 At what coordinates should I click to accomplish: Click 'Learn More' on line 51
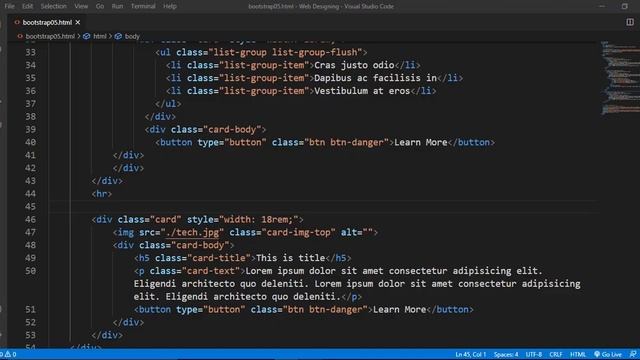[x=400, y=309]
